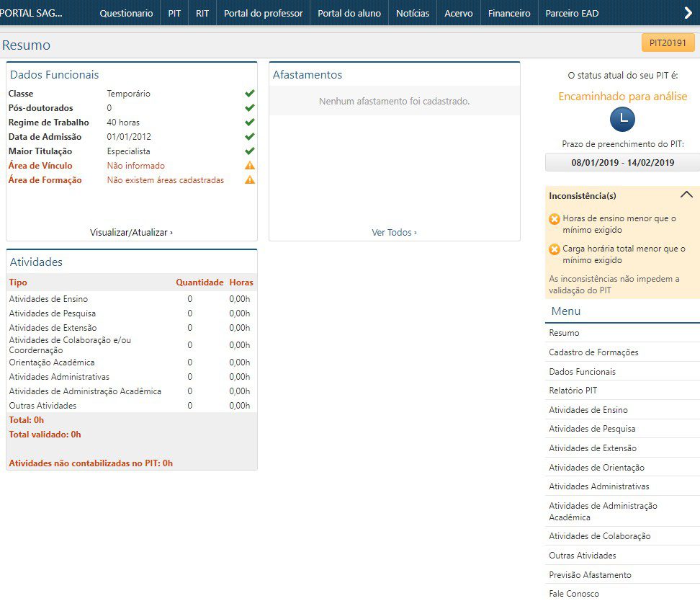700x601 pixels.
Task: Click the PIT20191 button
Action: point(668,43)
